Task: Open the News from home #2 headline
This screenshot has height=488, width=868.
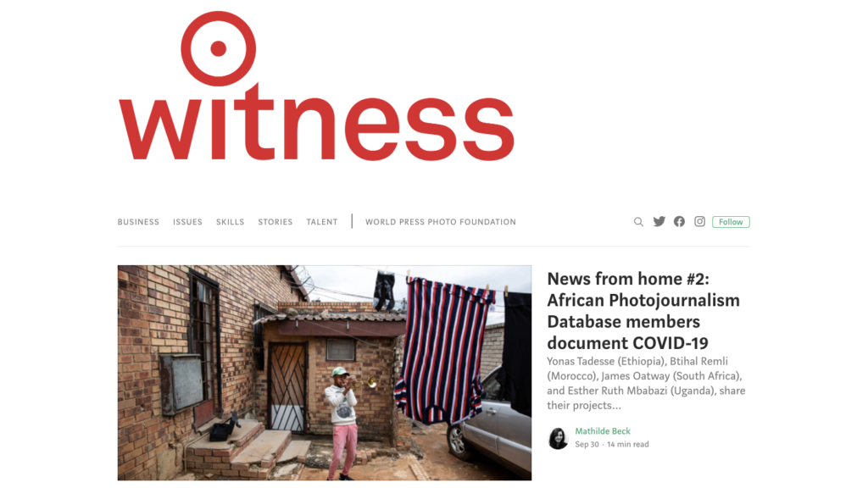Action: click(643, 310)
